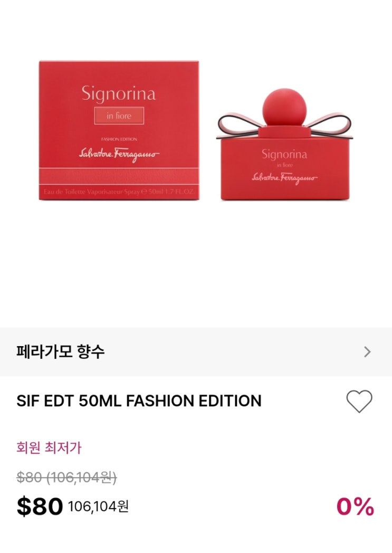Screen dimensions: 392x553
Task: Click the 106,104원 won price text
Action: 98,507
